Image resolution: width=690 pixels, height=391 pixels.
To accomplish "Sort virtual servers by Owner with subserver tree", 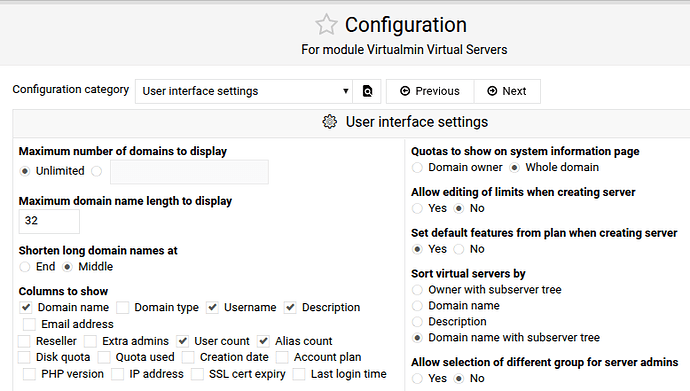I will point(417,290).
